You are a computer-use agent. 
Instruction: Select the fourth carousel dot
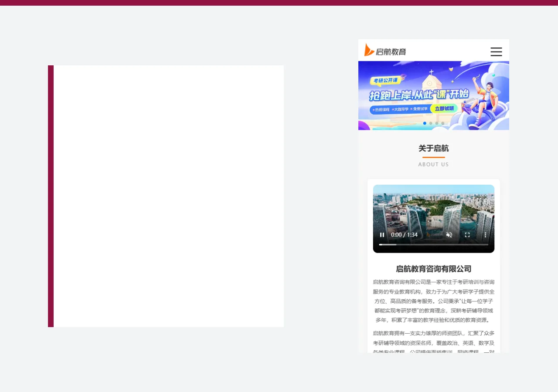click(x=443, y=123)
